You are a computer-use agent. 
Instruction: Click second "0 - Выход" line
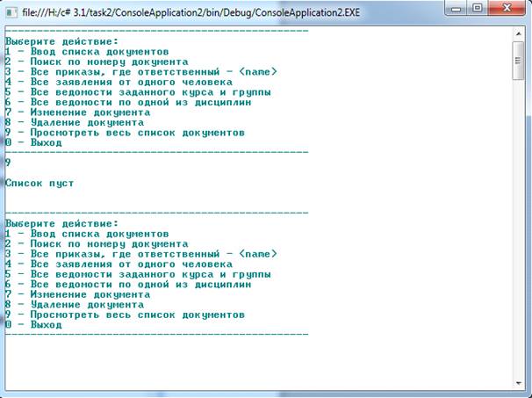tap(33, 325)
